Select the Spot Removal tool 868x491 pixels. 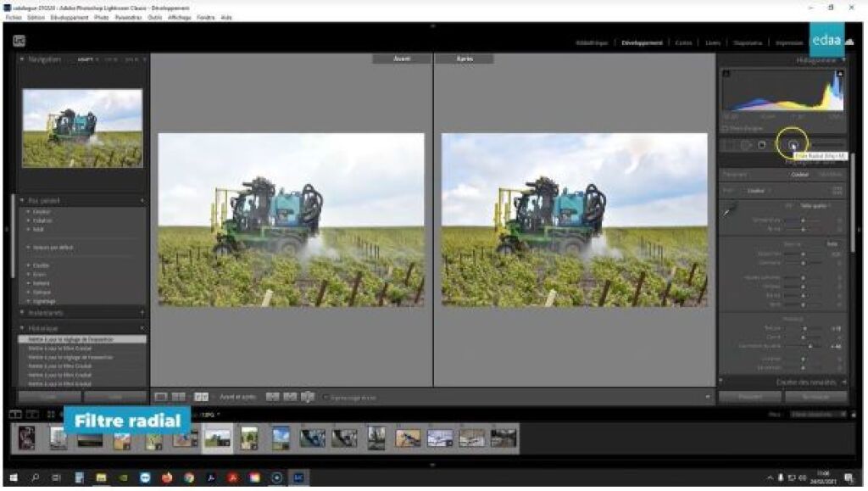click(x=746, y=145)
